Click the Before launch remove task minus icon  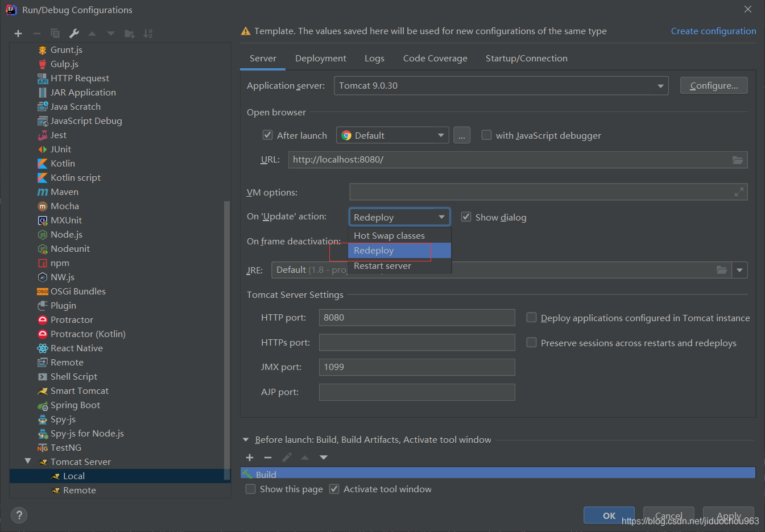tap(268, 458)
